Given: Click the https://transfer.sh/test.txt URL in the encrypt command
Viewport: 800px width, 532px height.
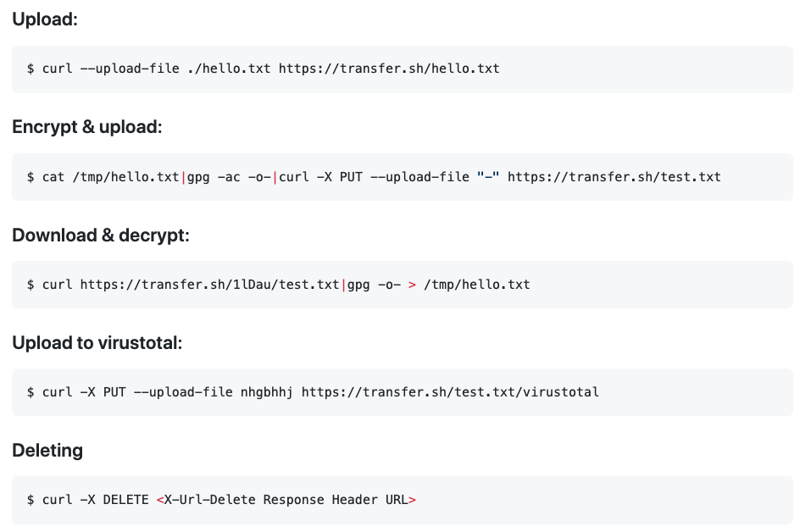Looking at the screenshot, I should tap(614, 177).
